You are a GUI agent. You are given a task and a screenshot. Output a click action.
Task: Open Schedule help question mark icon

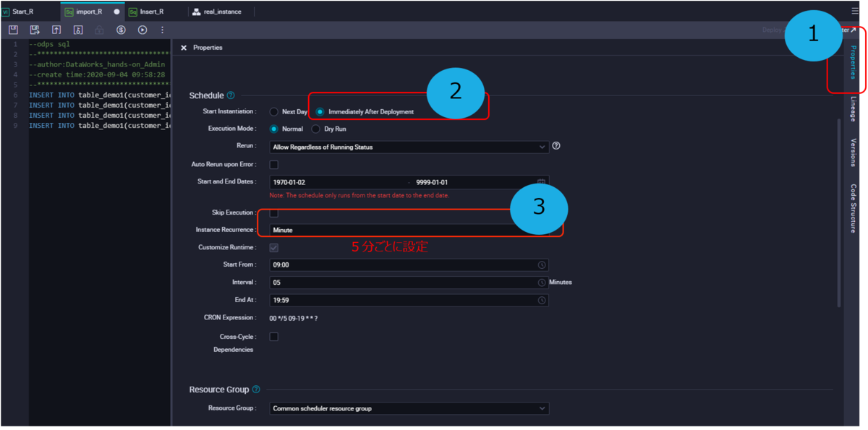pos(231,95)
